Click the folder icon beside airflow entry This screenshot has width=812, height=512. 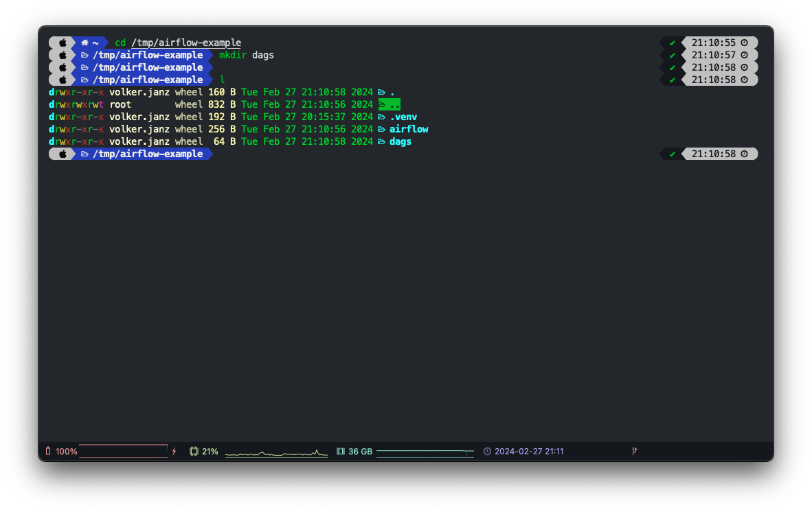click(381, 129)
